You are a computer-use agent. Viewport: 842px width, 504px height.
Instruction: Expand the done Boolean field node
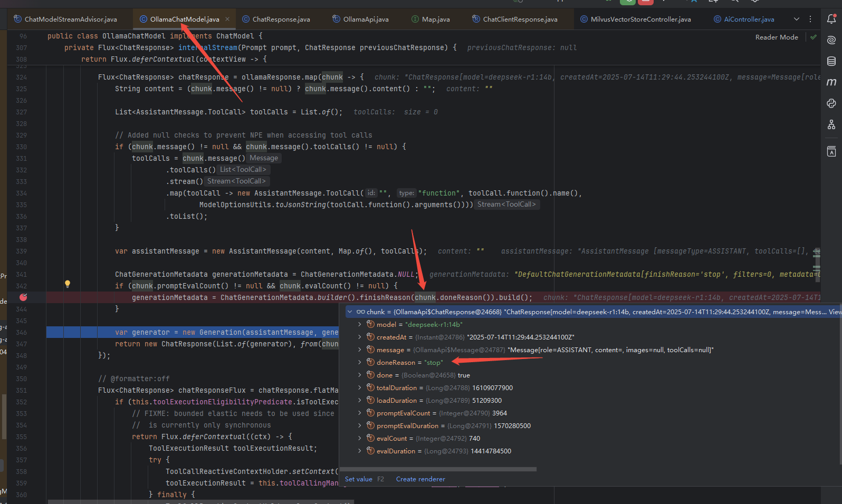[360, 375]
